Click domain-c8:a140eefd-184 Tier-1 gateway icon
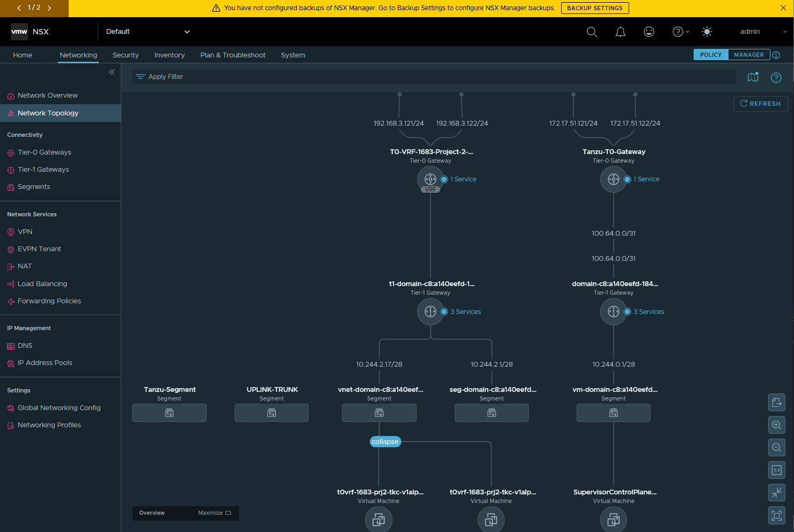Screen dimensions: 794x532 click(x=614, y=312)
